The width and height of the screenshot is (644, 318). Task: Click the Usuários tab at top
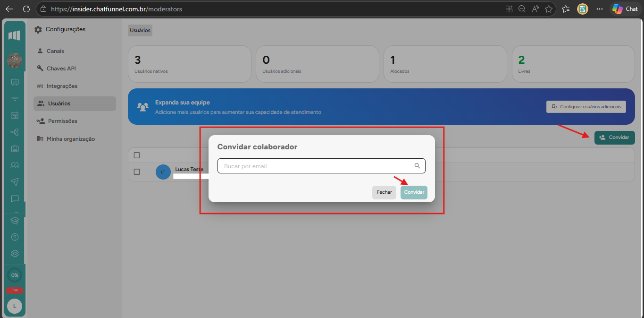[140, 30]
